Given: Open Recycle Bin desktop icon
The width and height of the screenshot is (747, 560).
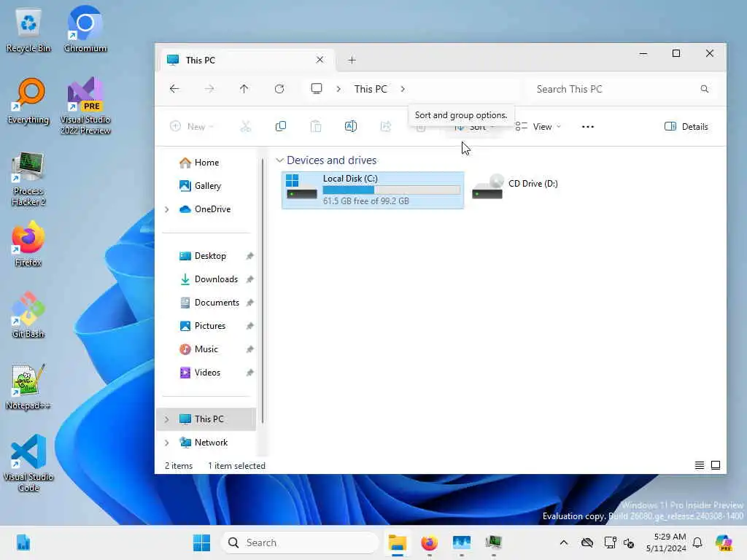Looking at the screenshot, I should 28,31.
